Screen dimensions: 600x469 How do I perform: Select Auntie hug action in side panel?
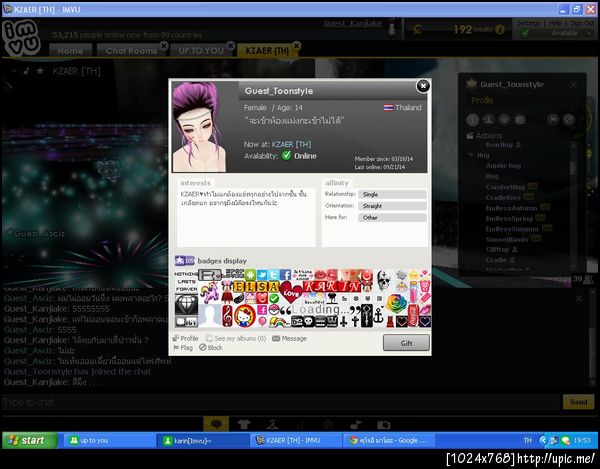point(503,166)
